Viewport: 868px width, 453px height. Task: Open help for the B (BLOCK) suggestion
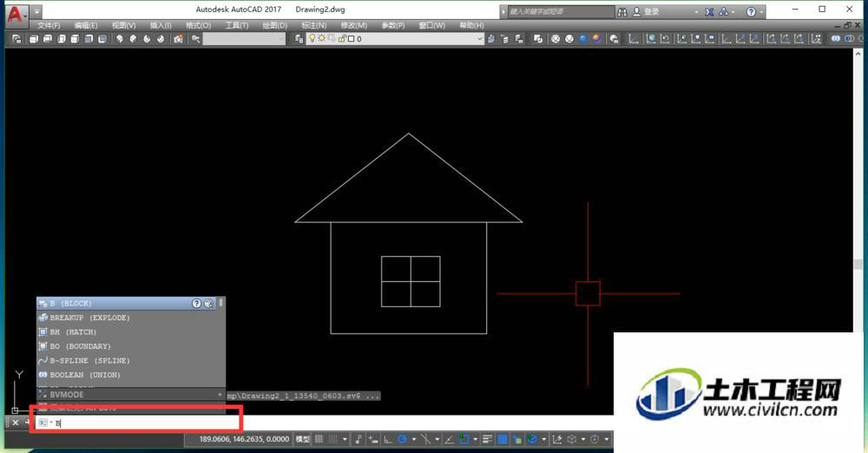click(x=196, y=304)
